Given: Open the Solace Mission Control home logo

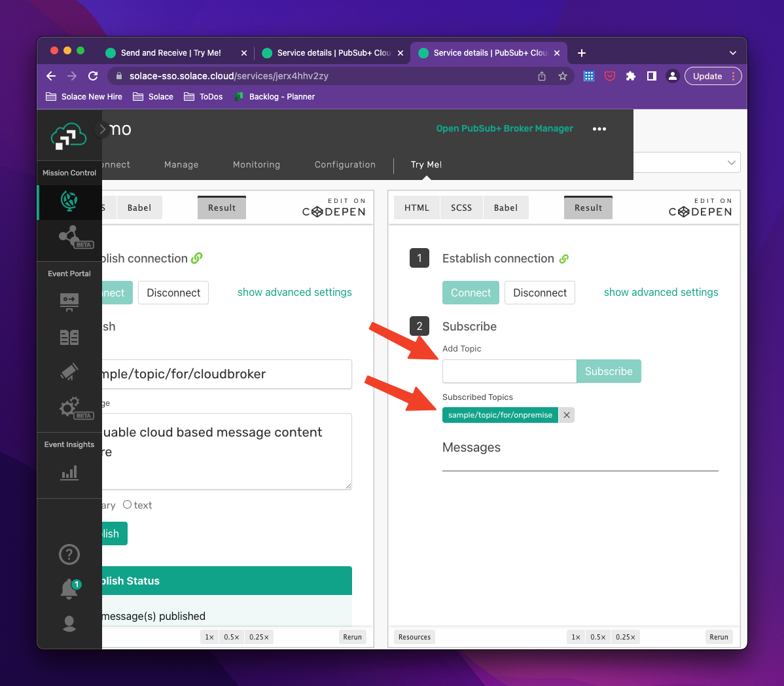Looking at the screenshot, I should pos(70,136).
